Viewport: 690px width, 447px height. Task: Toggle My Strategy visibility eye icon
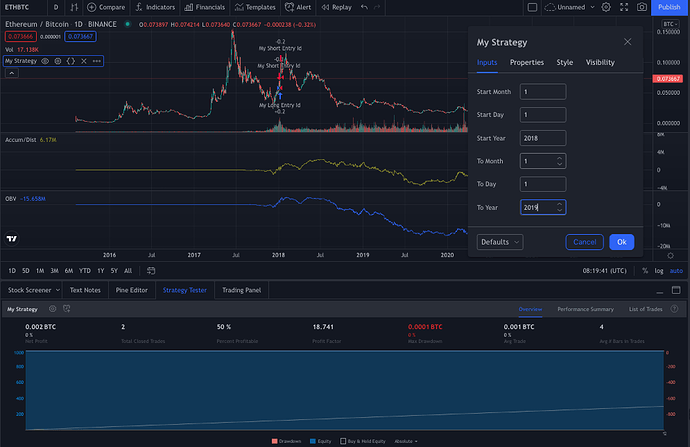tap(45, 61)
